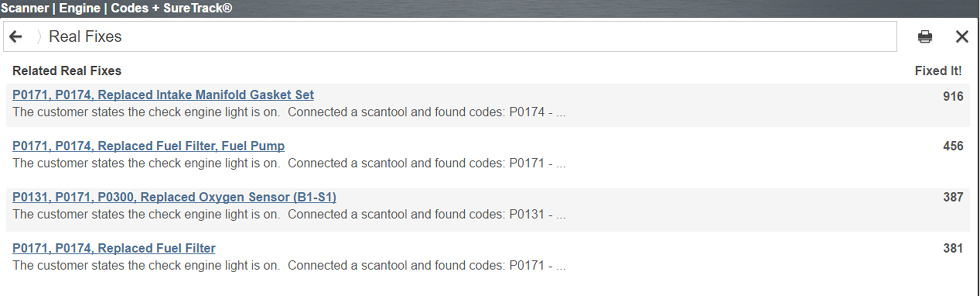This screenshot has width=980, height=296.
Task: Click the Related Real Fixes heading
Action: 67,71
